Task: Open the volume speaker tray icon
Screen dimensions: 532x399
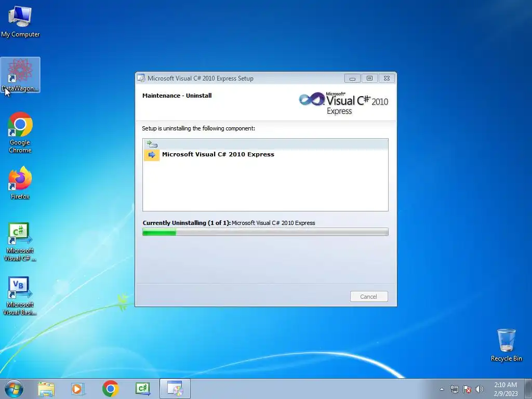Action: pos(479,389)
